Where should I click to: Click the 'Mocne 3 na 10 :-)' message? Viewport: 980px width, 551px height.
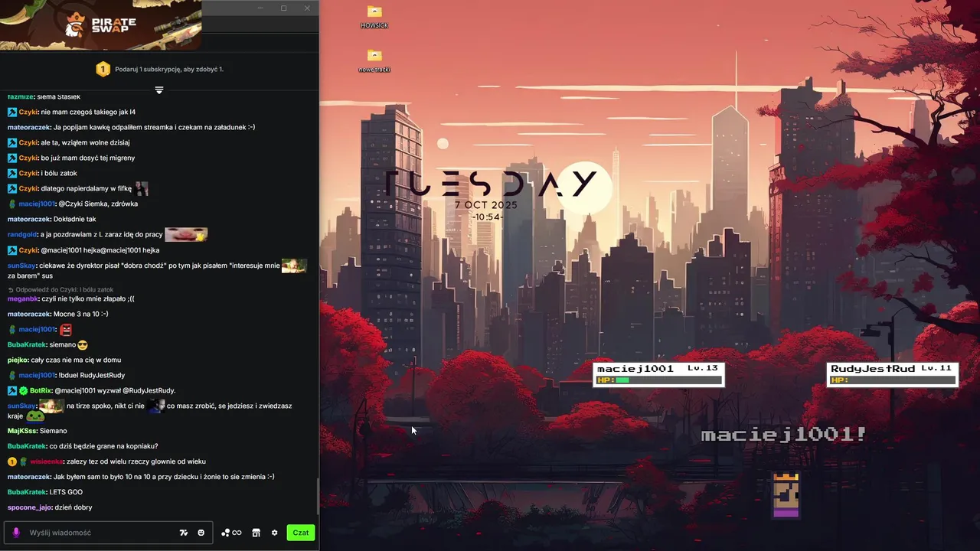(81, 315)
